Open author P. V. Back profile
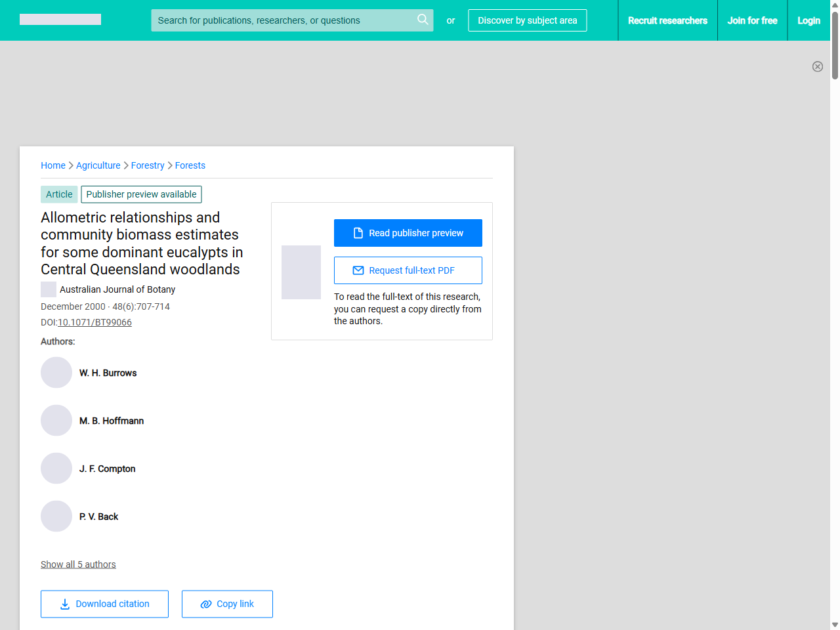Viewport: 840px width, 630px height. tap(99, 516)
